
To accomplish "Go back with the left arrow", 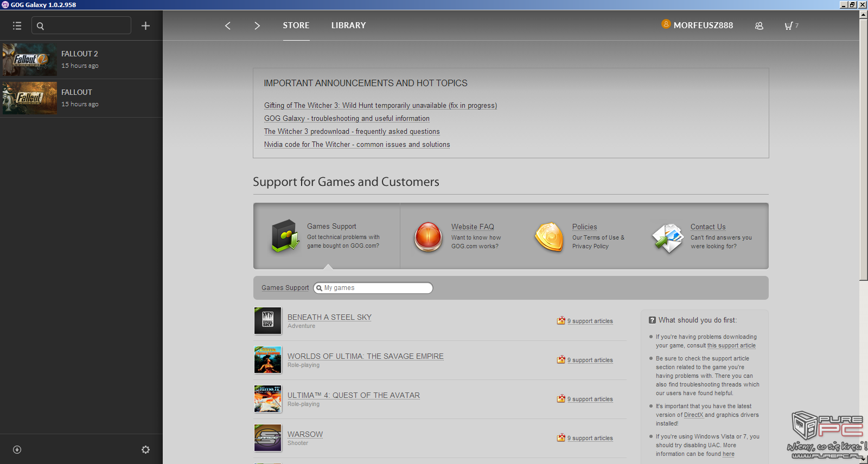I will pyautogui.click(x=228, y=25).
